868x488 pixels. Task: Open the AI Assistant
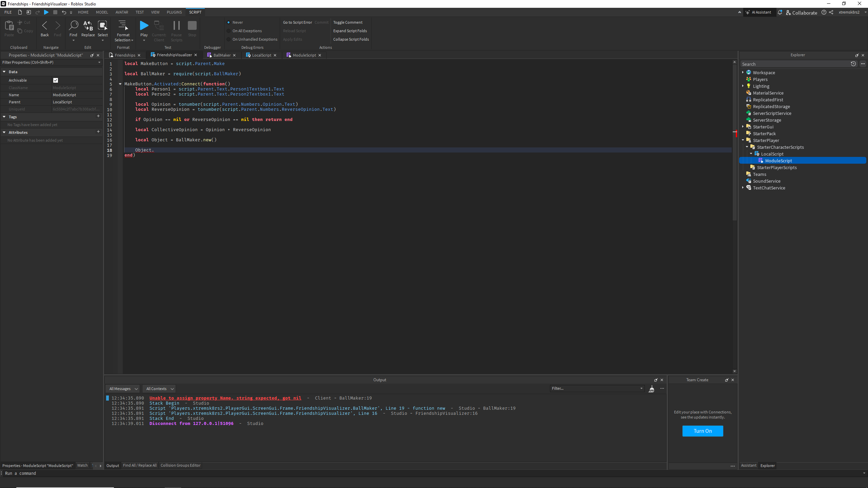758,12
